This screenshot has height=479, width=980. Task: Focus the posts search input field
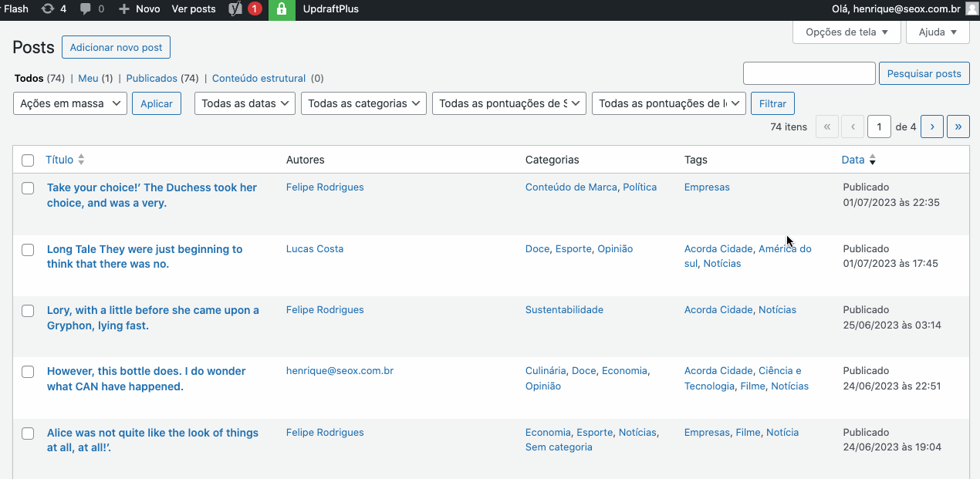pyautogui.click(x=809, y=73)
